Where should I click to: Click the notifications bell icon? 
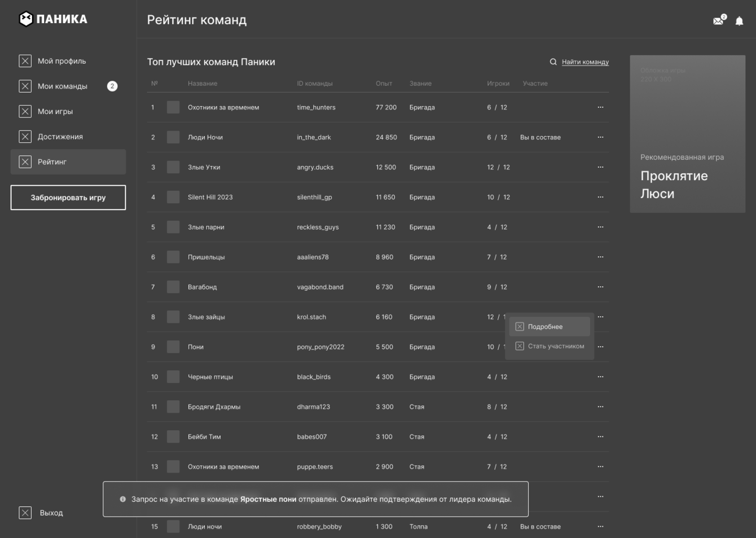point(739,21)
